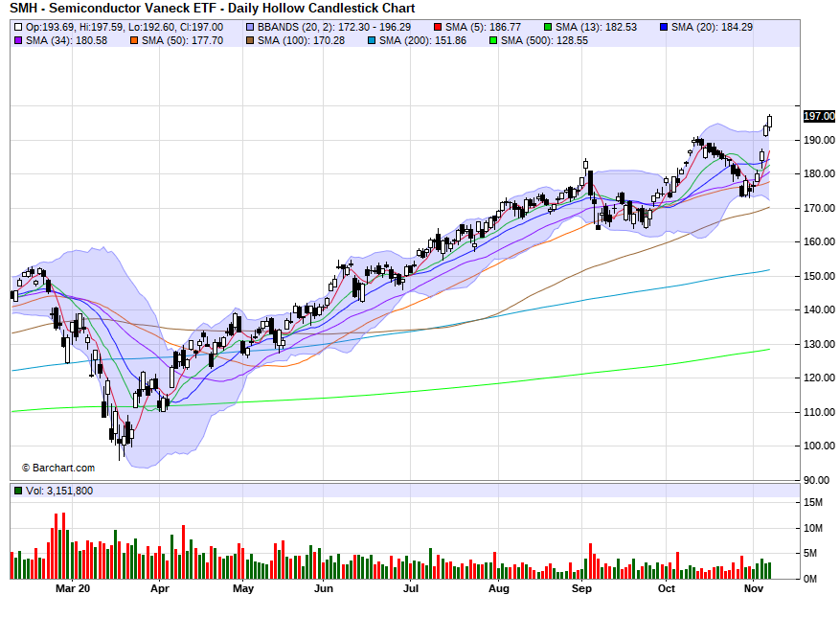Click the green SMA (13) legend swatch
840x618 pixels.
pos(548,27)
